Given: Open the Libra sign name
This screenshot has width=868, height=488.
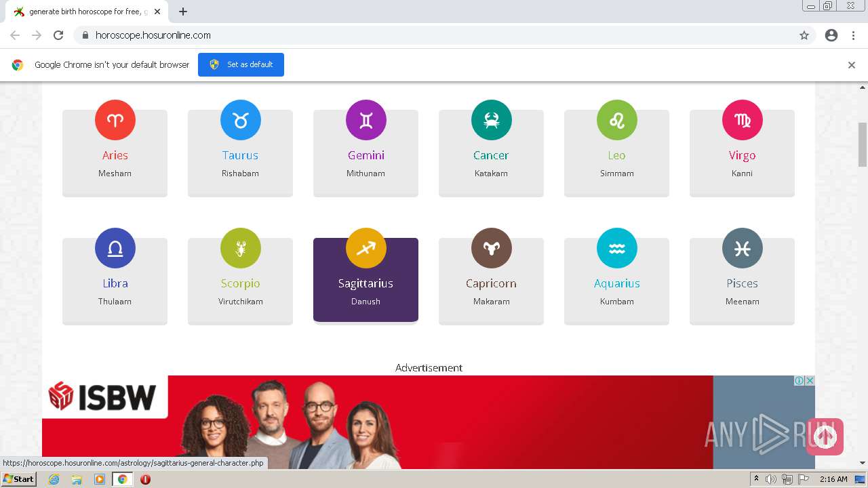Looking at the screenshot, I should [x=115, y=283].
